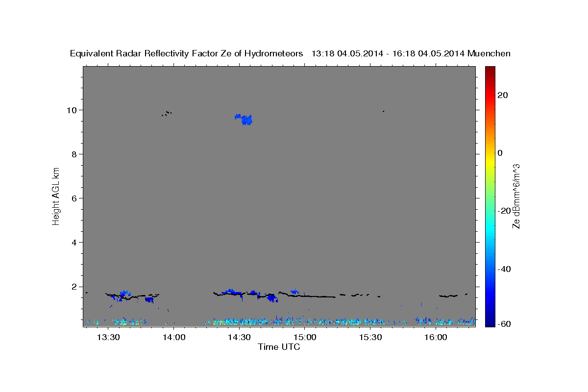Click the 14:30 time tick label
588x392 pixels.
click(x=239, y=337)
